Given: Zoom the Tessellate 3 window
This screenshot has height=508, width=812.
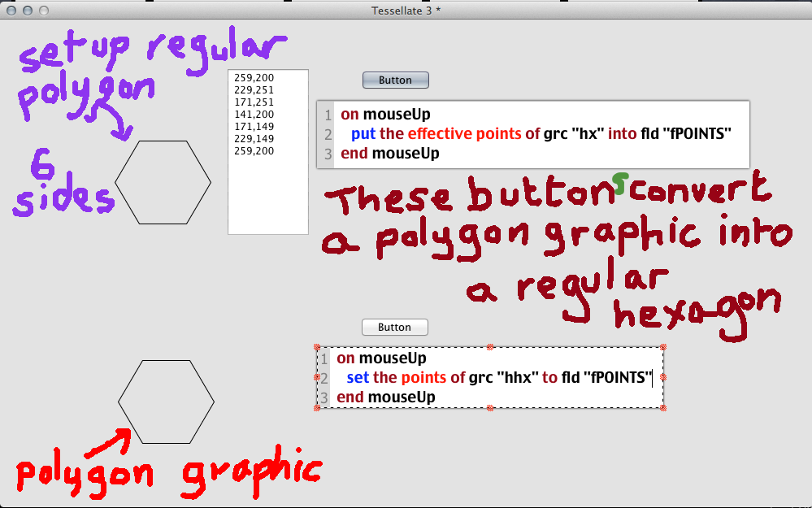Looking at the screenshot, I should 44,11.
